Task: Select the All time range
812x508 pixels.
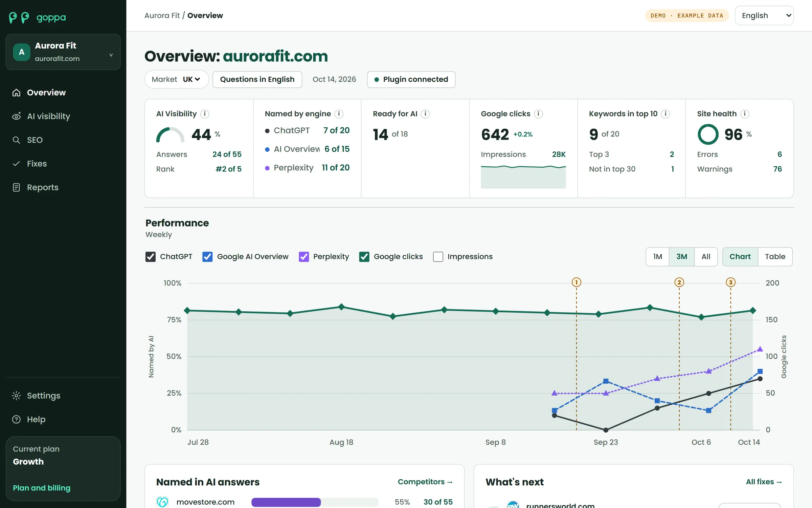Action: (706, 257)
